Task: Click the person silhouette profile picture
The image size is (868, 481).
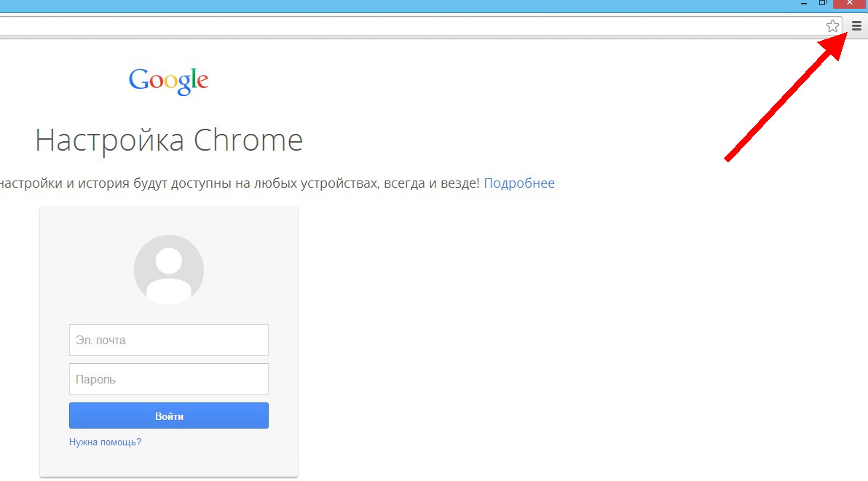Action: [x=168, y=269]
